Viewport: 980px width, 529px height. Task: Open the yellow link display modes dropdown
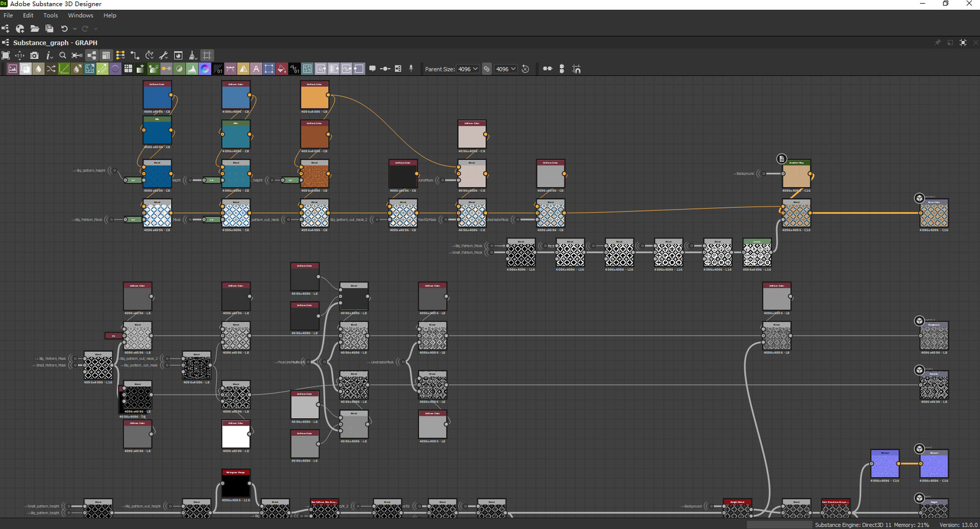121,55
